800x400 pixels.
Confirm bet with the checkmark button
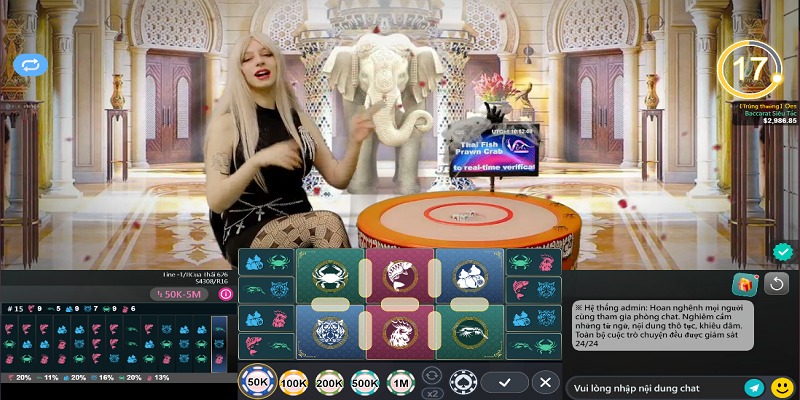[504, 382]
